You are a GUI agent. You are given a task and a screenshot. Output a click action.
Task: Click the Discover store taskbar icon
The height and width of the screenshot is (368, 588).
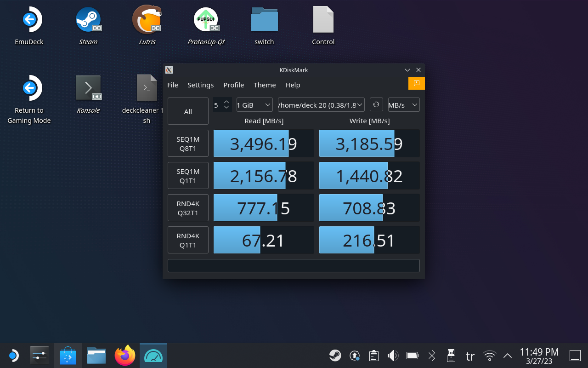[x=68, y=356]
